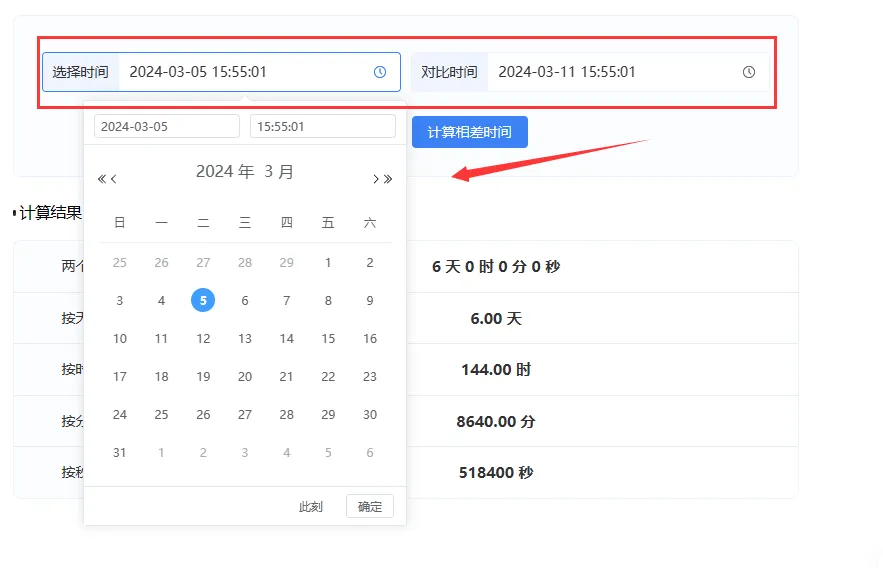Image resolution: width=883 pixels, height=568 pixels.
Task: Select highlighted day 5 in March
Action: 203,300
